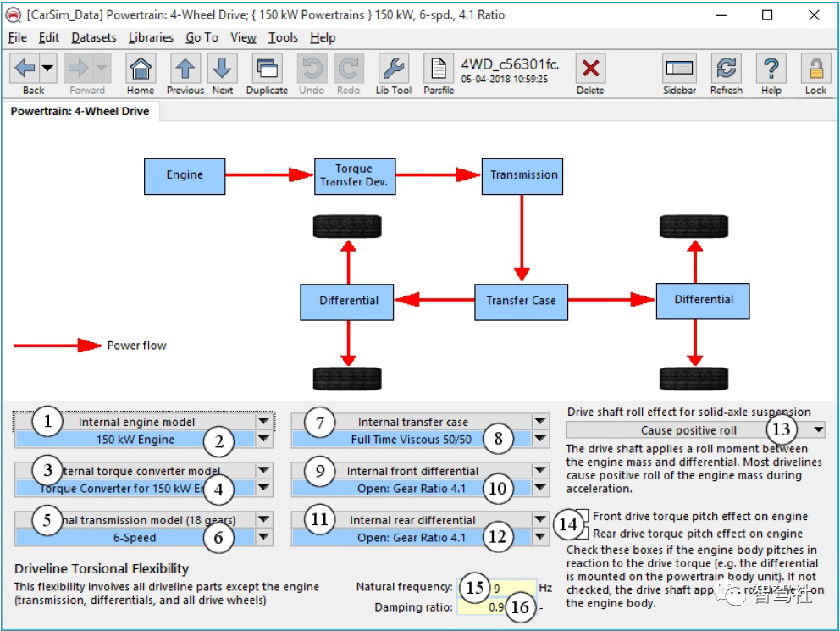Click the 4WD_c56301fc. dataset name
Image resolution: width=840 pixels, height=631 pixels.
coord(510,64)
